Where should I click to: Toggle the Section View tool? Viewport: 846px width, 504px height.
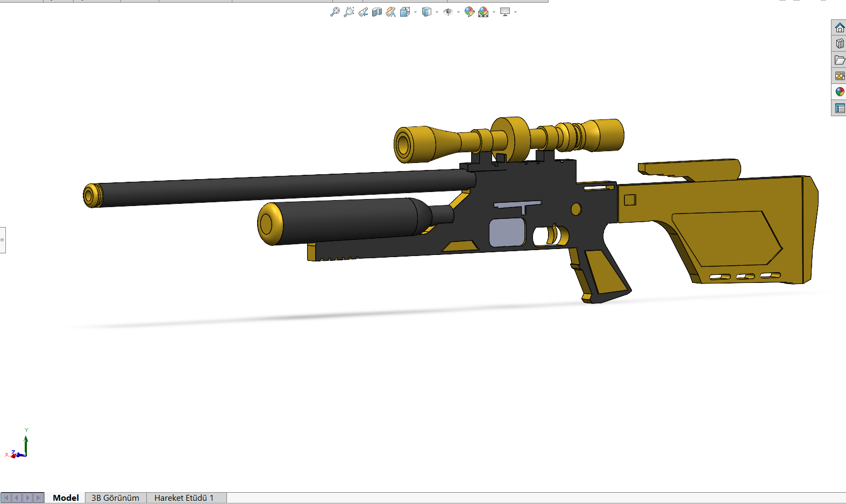point(377,12)
